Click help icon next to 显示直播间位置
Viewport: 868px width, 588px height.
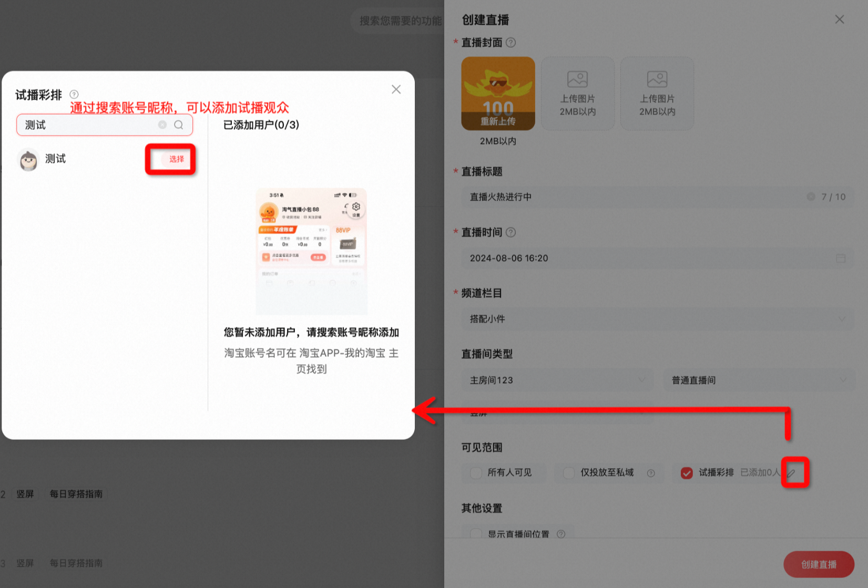point(561,534)
